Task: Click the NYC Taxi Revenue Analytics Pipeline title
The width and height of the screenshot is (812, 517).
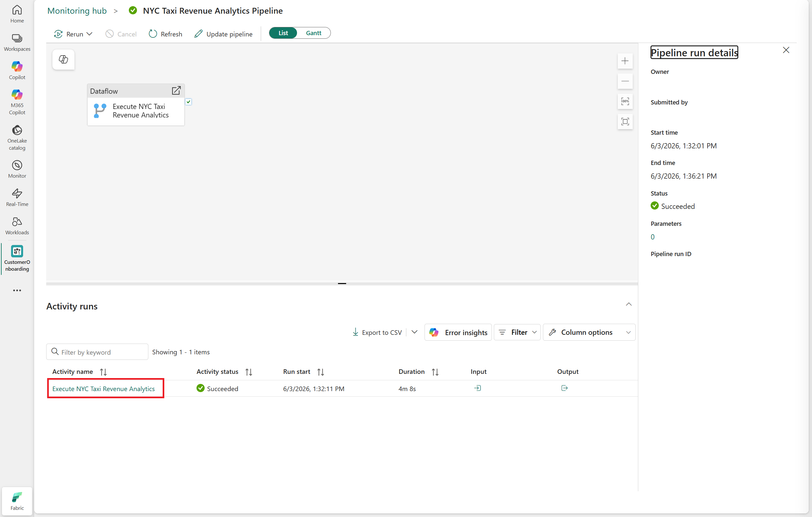Action: click(x=213, y=11)
